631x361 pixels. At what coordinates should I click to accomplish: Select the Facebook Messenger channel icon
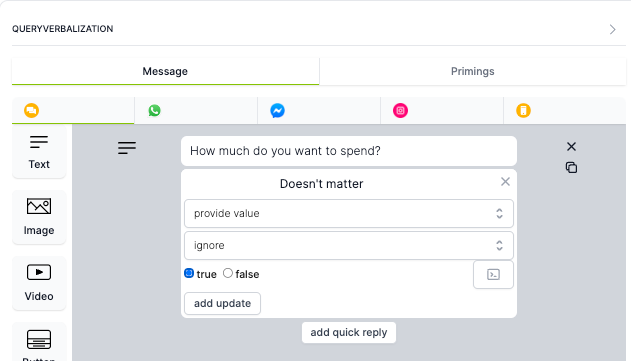pos(278,111)
